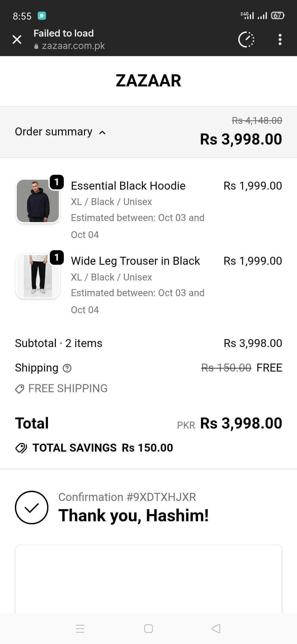Tap the data saver speed icon

pyautogui.click(x=246, y=40)
